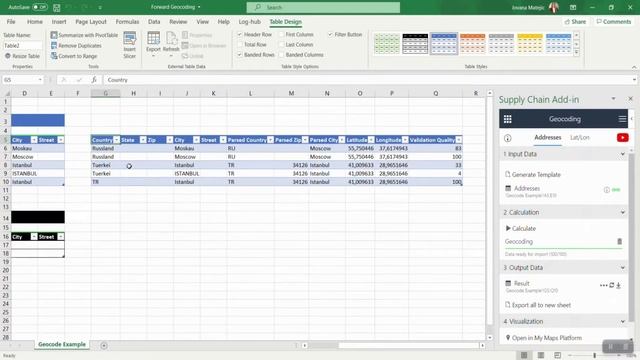The width and height of the screenshot is (640, 360).
Task: Open the Formulas ribbon tab
Action: coord(127,22)
